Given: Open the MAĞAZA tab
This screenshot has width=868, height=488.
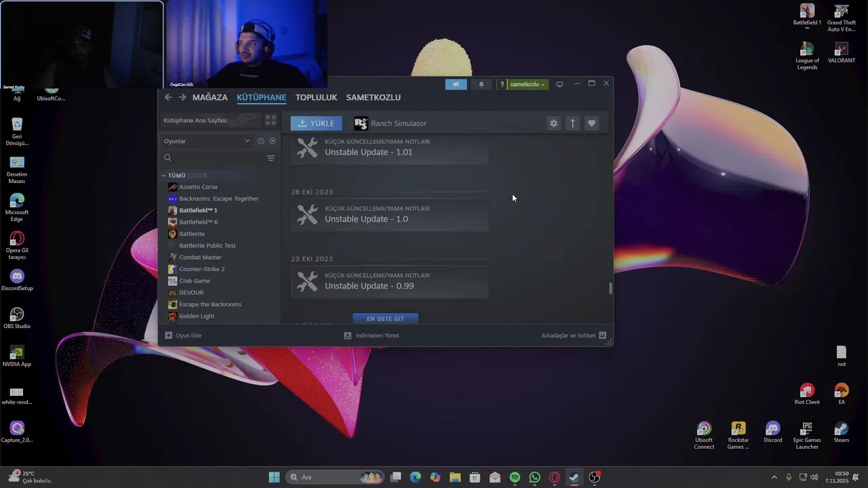Looking at the screenshot, I should click(210, 97).
